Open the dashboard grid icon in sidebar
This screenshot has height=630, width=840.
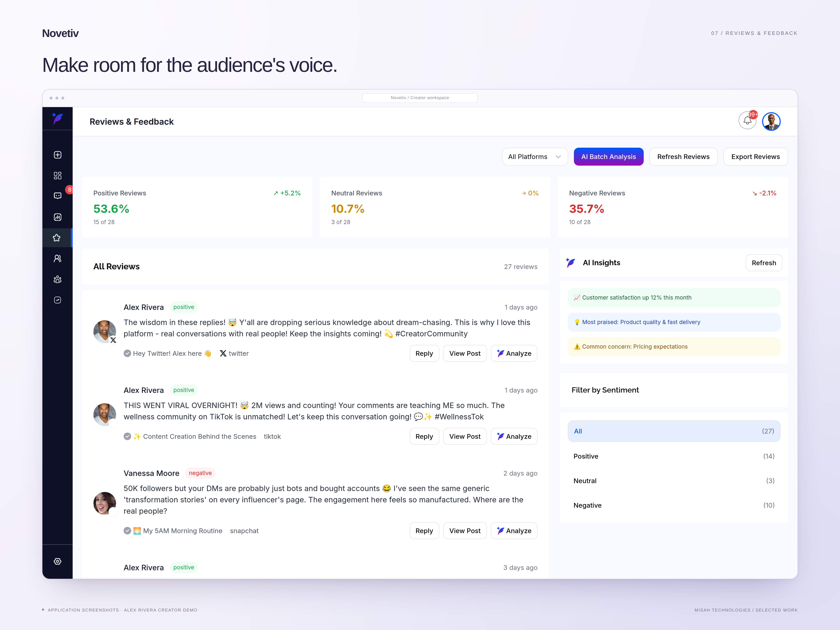click(x=57, y=175)
